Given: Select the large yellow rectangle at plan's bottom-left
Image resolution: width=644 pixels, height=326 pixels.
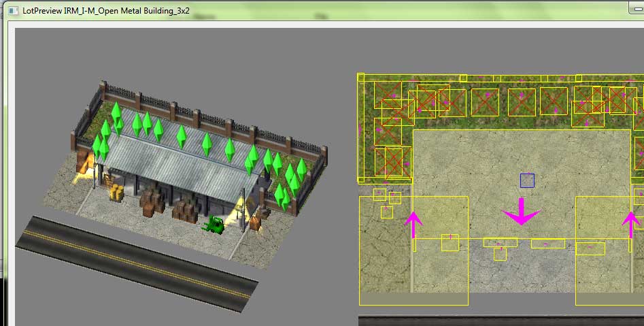Looking at the screenshot, I should 413,250.
